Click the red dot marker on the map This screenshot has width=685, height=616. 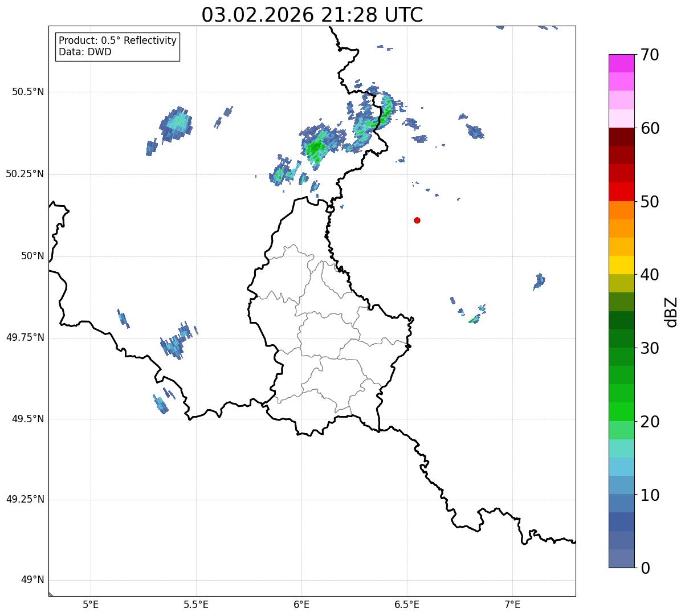(x=417, y=220)
